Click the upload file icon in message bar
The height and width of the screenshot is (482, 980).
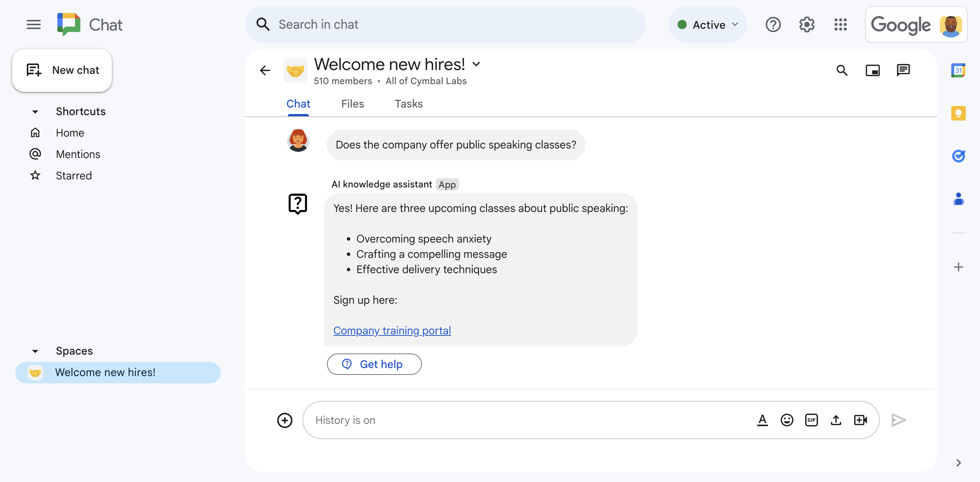837,420
